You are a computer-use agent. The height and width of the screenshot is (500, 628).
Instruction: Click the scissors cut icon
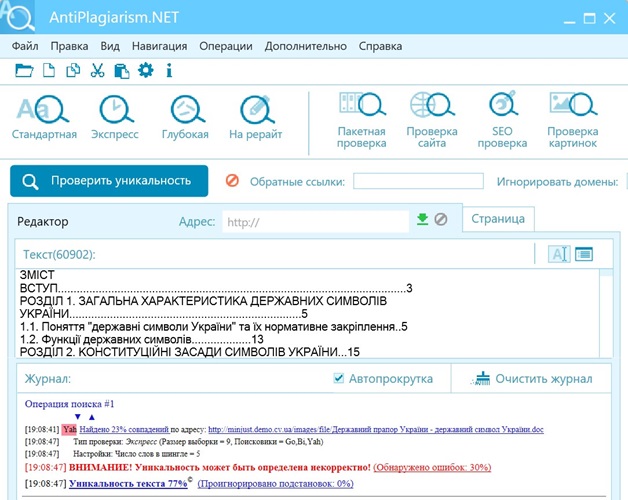97,71
